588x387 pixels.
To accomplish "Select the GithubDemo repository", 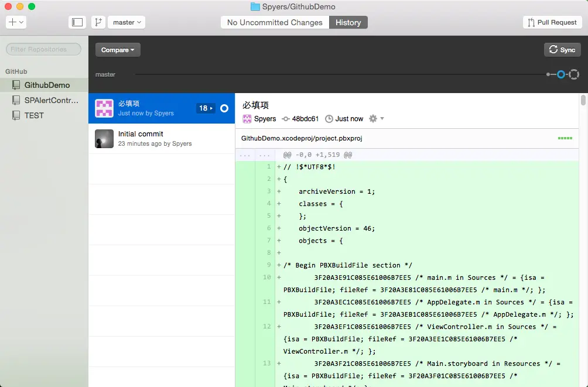I will click(x=45, y=85).
